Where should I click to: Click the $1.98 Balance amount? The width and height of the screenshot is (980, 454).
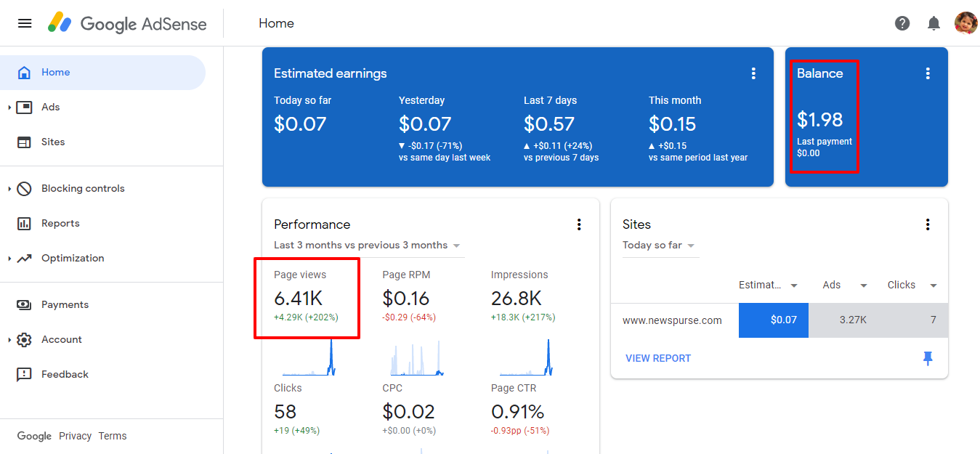point(820,119)
